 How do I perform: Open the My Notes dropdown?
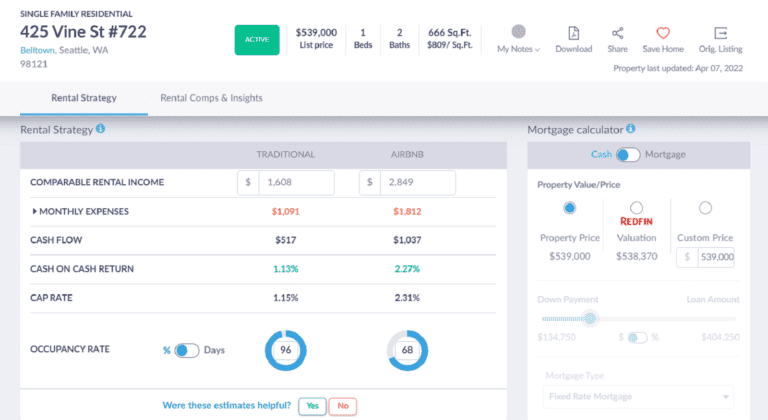pos(518,39)
